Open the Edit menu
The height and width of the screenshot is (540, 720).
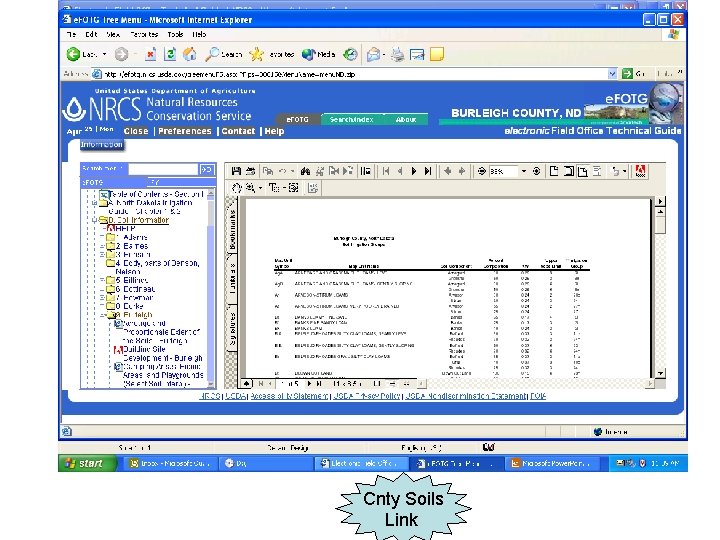91,34
